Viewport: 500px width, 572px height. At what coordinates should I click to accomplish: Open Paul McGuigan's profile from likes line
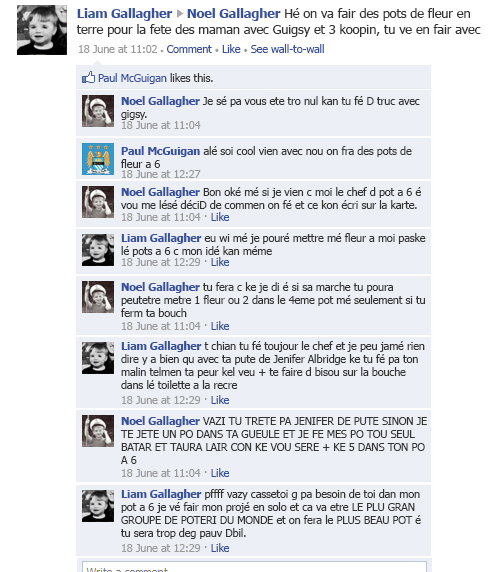(132, 78)
